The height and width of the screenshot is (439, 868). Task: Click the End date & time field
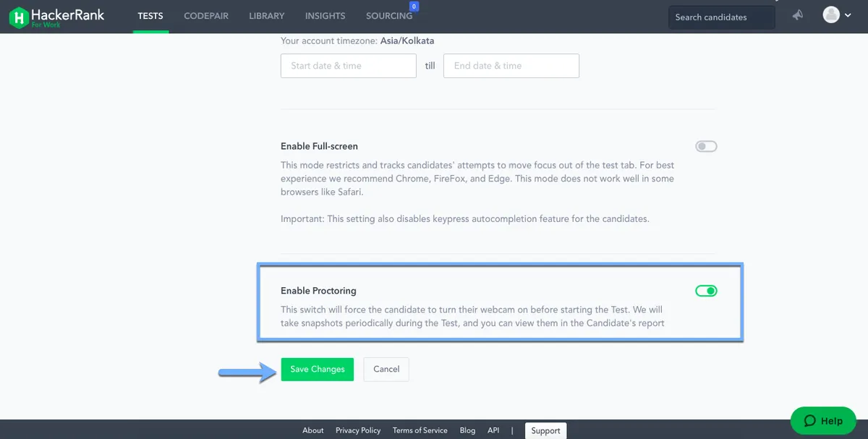511,66
